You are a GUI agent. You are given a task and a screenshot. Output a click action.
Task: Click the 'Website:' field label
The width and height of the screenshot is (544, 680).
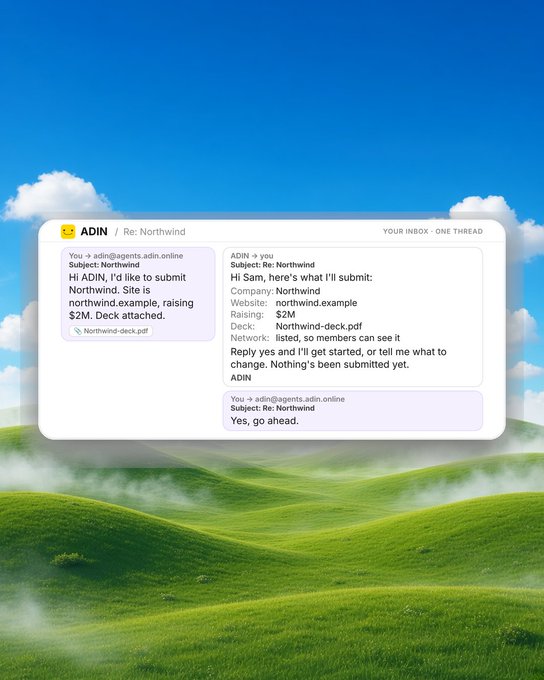[249, 303]
